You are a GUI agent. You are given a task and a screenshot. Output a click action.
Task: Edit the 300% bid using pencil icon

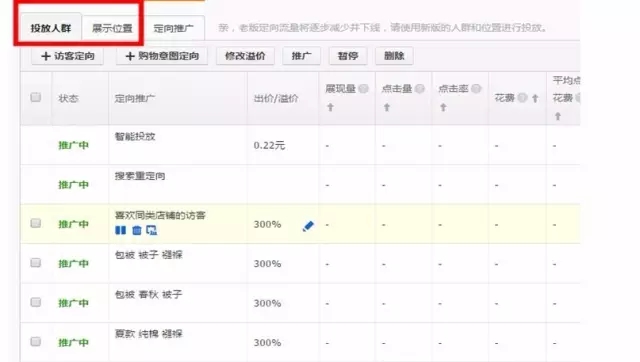pos(308,226)
